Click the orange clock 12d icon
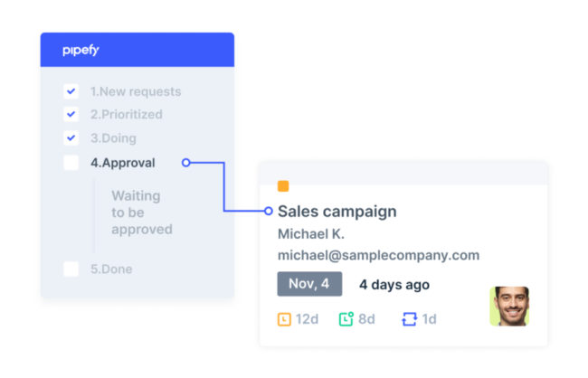This screenshot has height=378, width=588. point(284,319)
